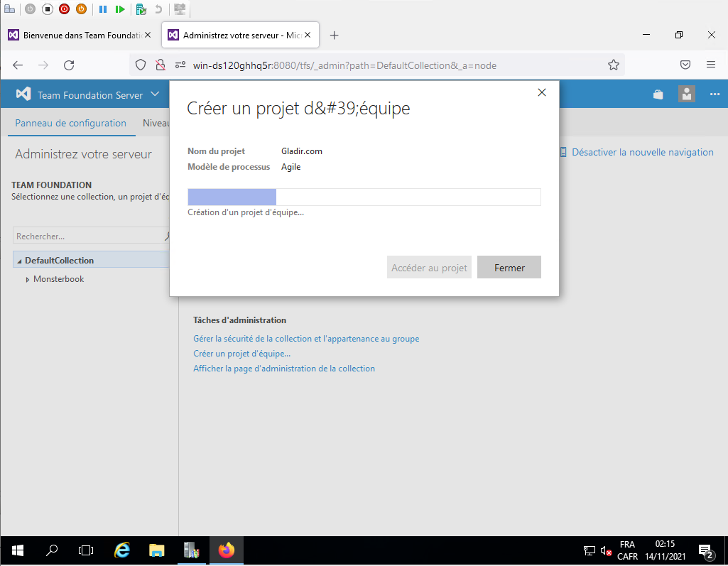
Task: Collapse the DefaultCollection tree node
Action: pyautogui.click(x=19, y=261)
